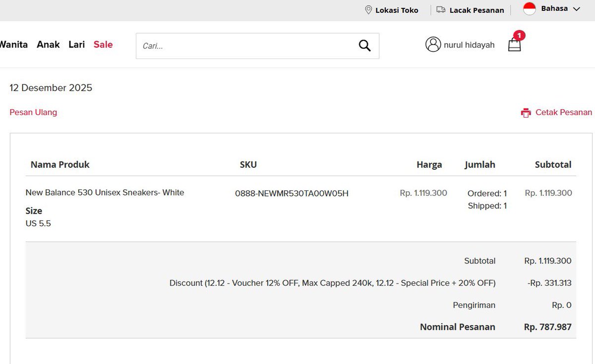Click the Harga price Rp. 1.119.300
This screenshot has width=595, height=364.
(423, 193)
